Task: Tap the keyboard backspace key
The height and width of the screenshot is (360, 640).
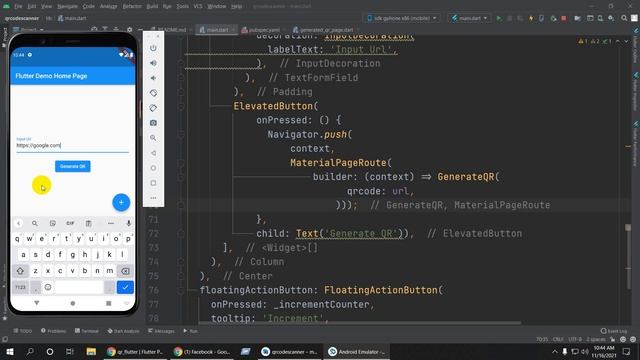Action: pyautogui.click(x=125, y=271)
